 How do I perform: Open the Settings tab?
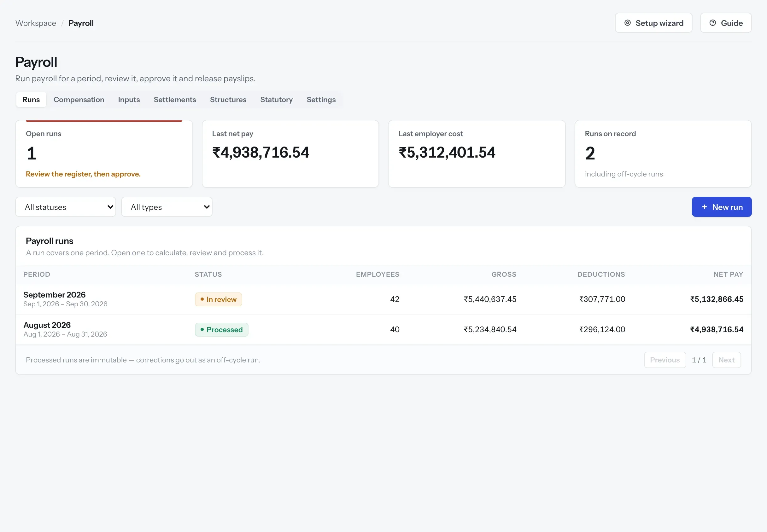(321, 100)
